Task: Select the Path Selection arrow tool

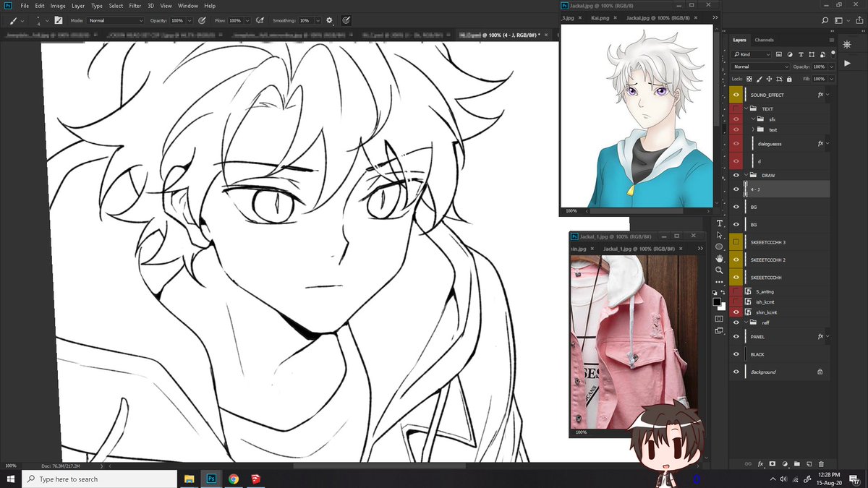Action: 719,235
